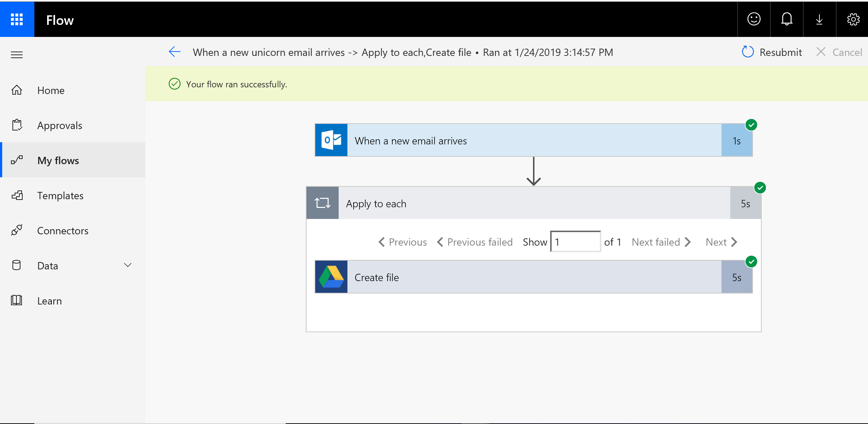Go back with the left arrow

175,52
